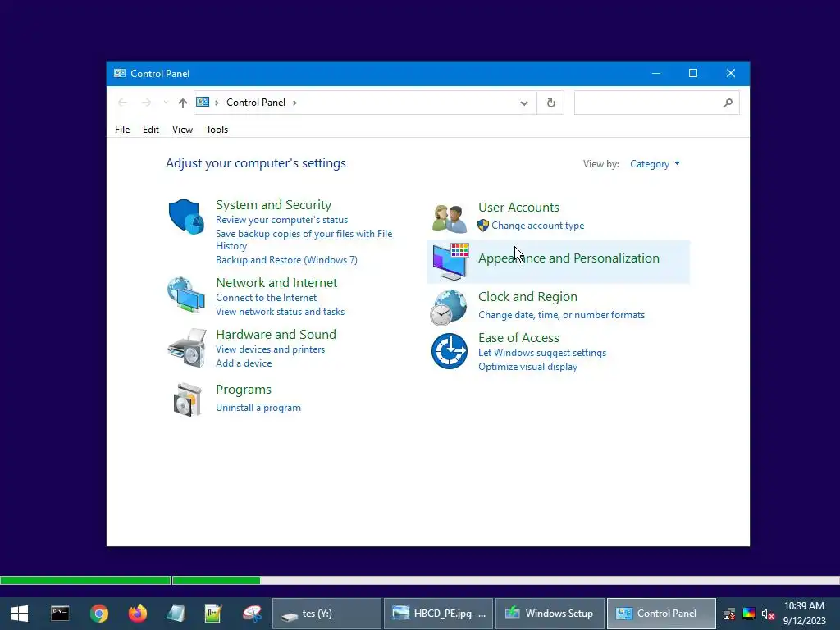
Task: Click the back navigation arrow
Action: click(123, 103)
